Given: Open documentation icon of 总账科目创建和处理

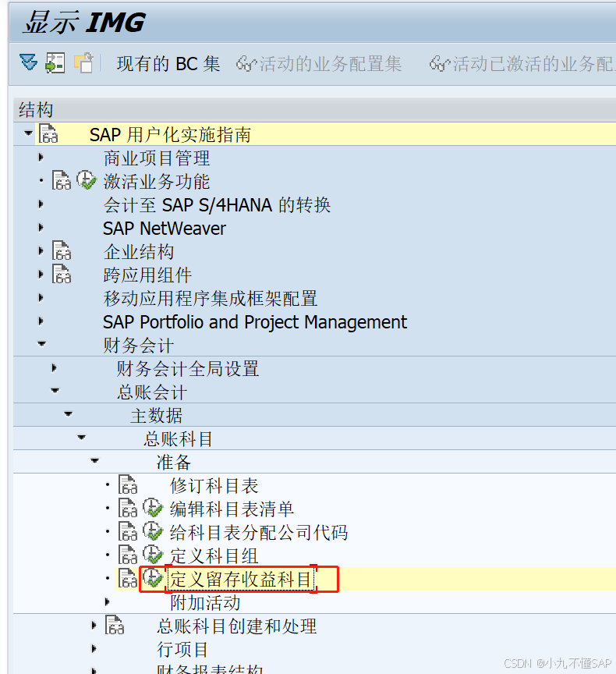Looking at the screenshot, I should pyautogui.click(x=115, y=625).
